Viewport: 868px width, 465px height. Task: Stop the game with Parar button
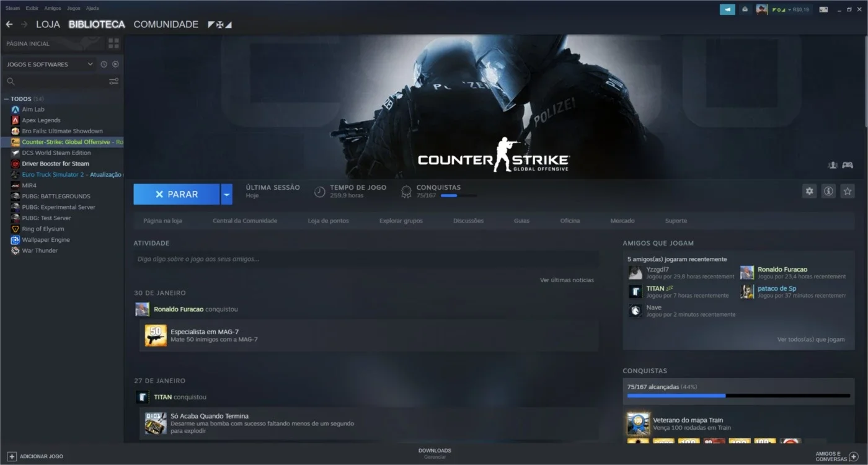[x=177, y=194]
